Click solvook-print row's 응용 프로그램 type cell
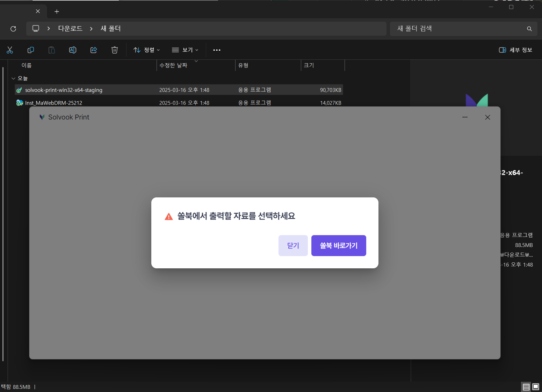The width and height of the screenshot is (542, 392). coord(254,90)
